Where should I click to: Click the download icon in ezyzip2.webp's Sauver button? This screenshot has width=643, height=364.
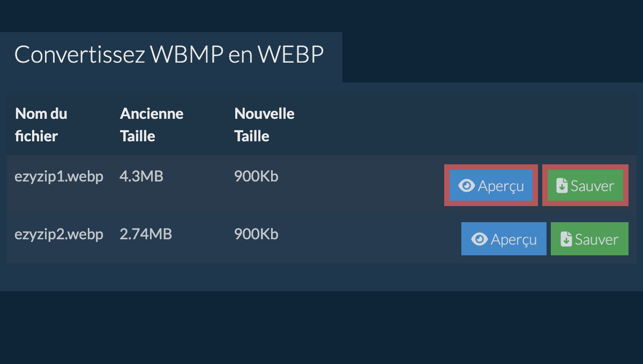[566, 239]
